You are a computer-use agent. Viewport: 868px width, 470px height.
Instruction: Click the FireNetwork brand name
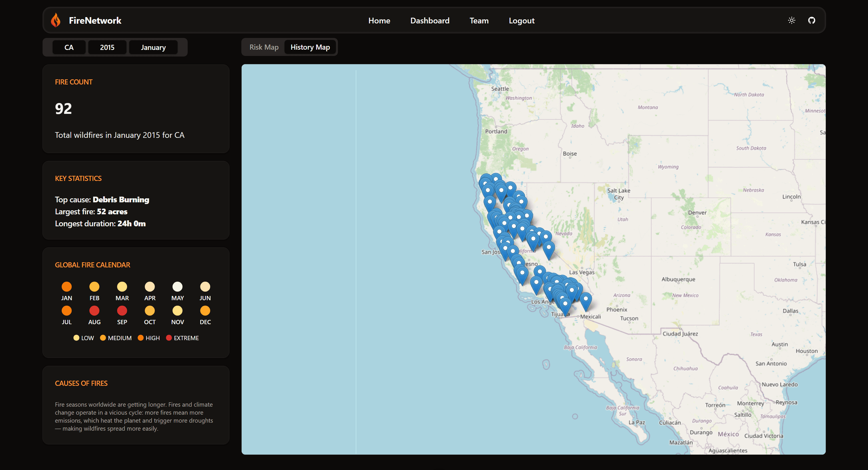click(95, 21)
